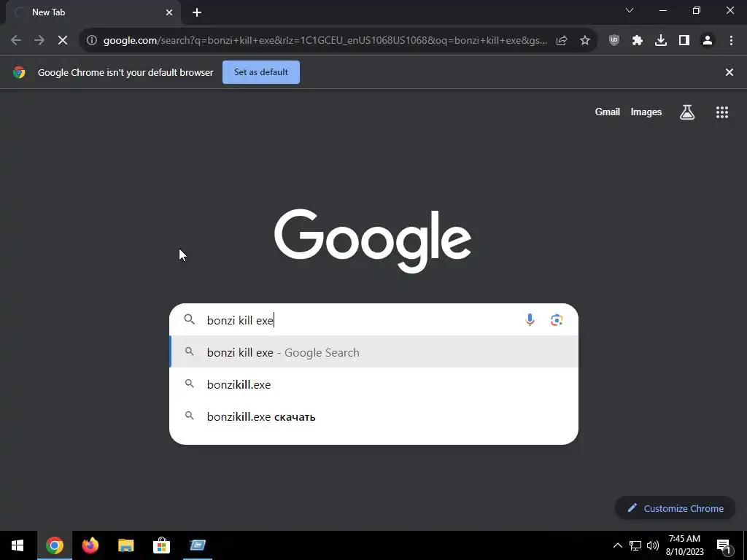The height and width of the screenshot is (560, 747).
Task: Open the uBlock Origin extension icon
Action: click(x=614, y=41)
